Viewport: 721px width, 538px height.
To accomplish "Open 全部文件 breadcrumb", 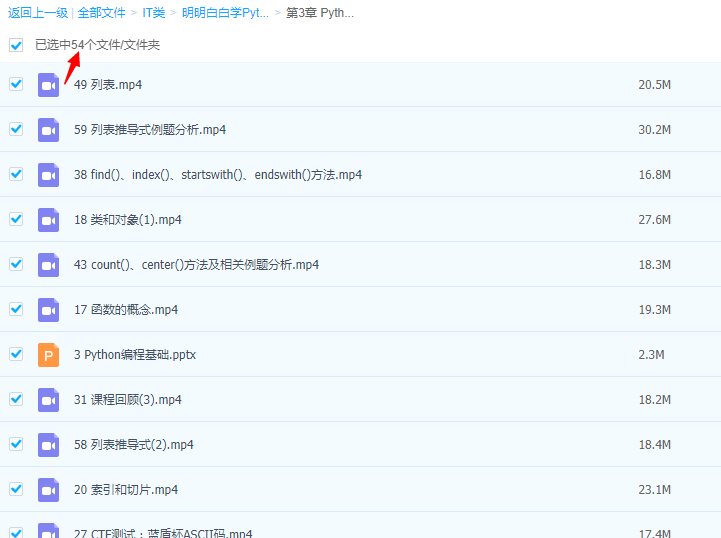I will click(x=102, y=13).
